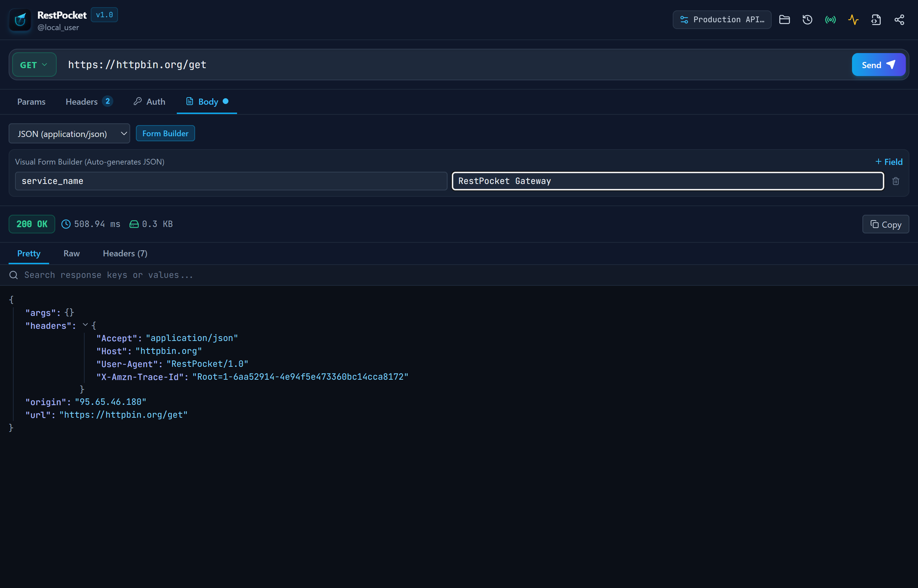Click the 200 OK status badge

tap(32, 224)
